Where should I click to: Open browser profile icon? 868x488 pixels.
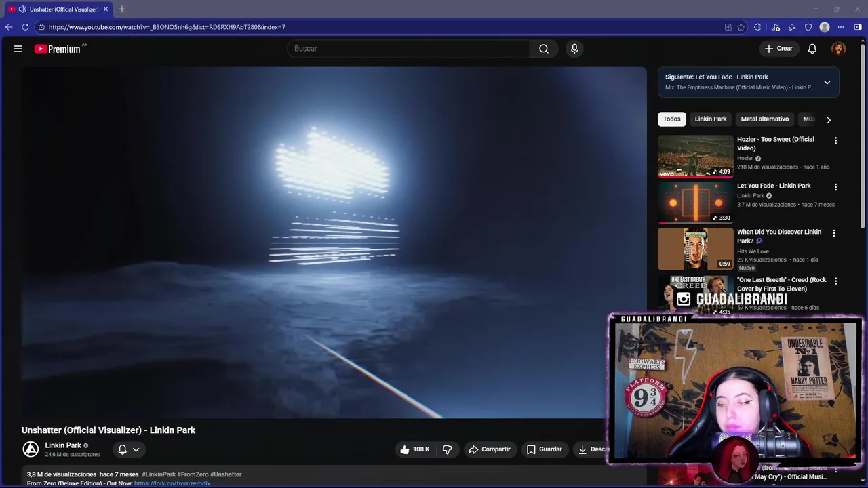(825, 27)
